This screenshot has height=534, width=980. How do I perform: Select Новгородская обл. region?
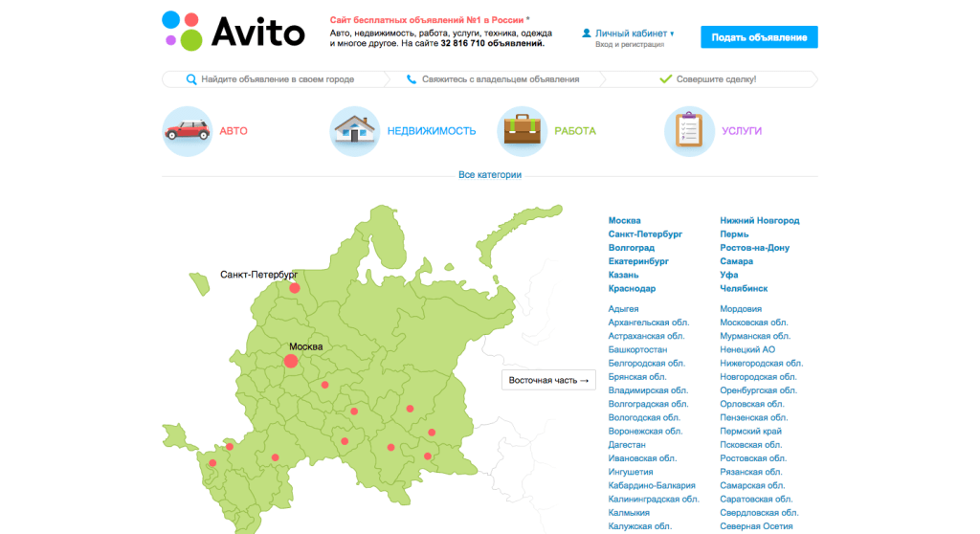click(x=758, y=376)
